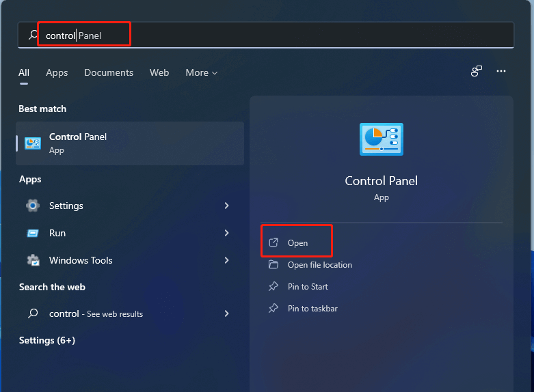The image size is (534, 392).
Task: Click Pin to taskbar
Action: tap(312, 308)
